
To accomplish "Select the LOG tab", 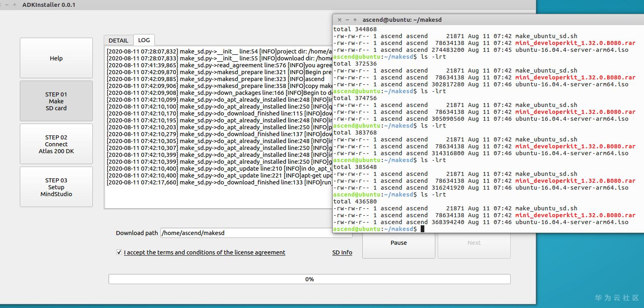I will 144,40.
